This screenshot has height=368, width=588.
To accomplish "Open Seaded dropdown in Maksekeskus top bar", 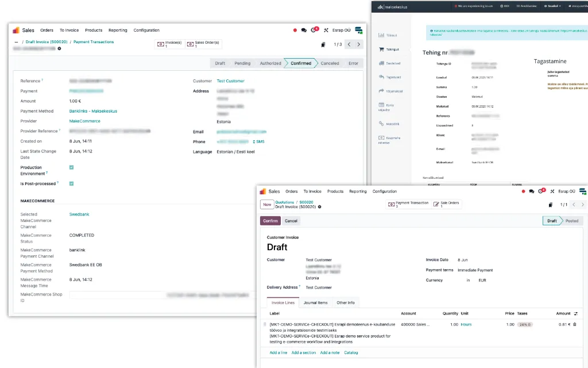I will [x=553, y=6].
